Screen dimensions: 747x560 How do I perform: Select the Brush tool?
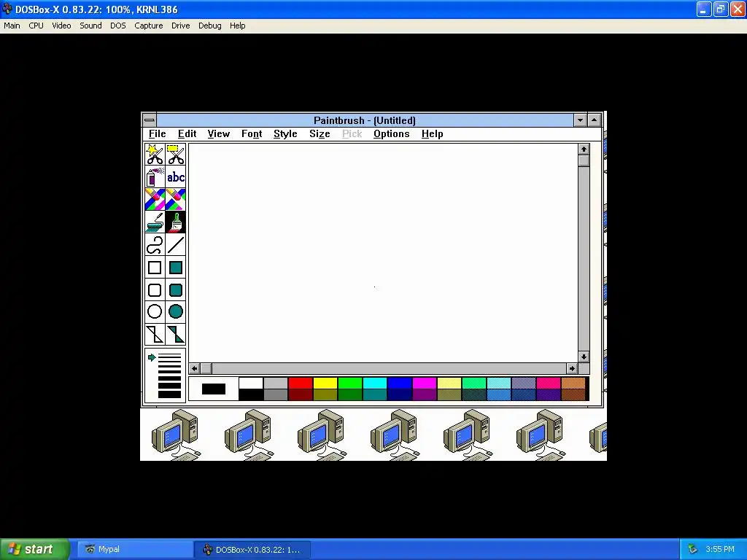176,222
